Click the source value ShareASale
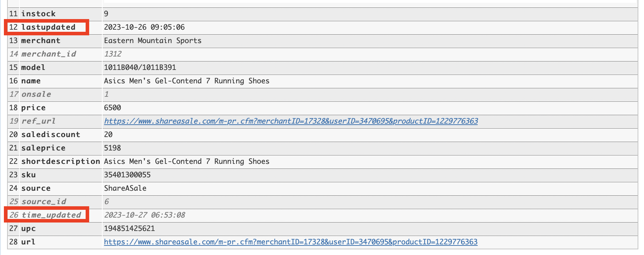The height and width of the screenshot is (255, 644). click(125, 188)
